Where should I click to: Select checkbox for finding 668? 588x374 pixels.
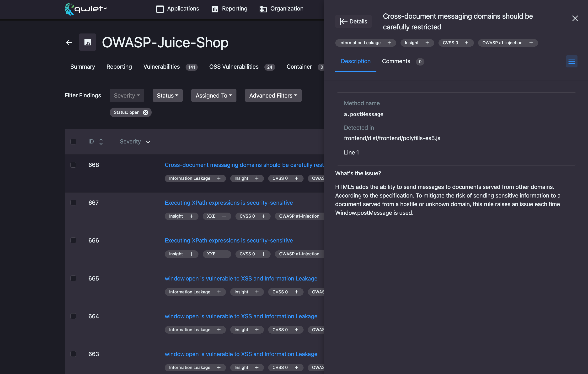point(73,165)
